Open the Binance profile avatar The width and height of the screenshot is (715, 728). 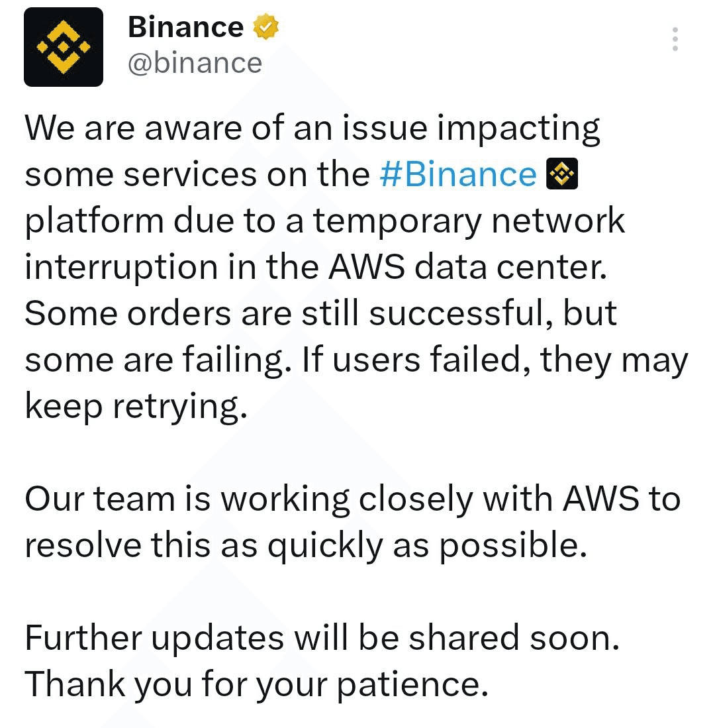64,47
